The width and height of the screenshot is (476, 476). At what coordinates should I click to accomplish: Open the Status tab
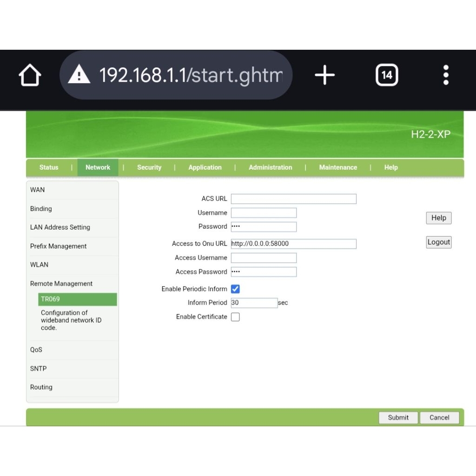point(49,167)
